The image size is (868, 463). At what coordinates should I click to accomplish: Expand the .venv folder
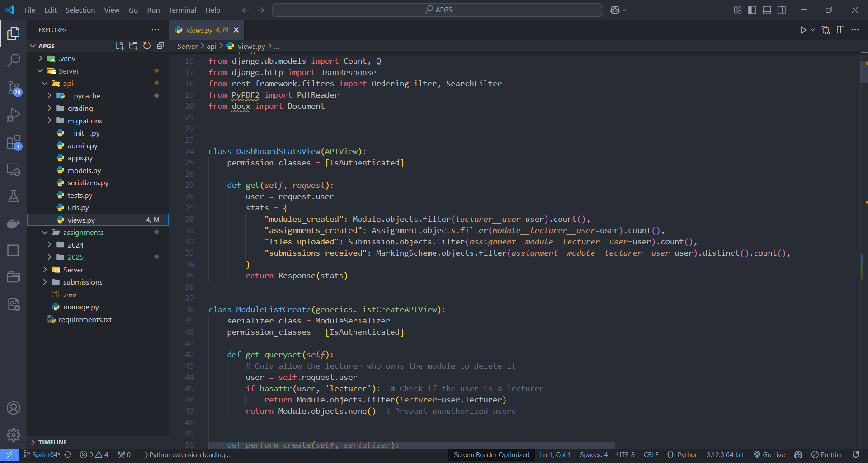98,58
